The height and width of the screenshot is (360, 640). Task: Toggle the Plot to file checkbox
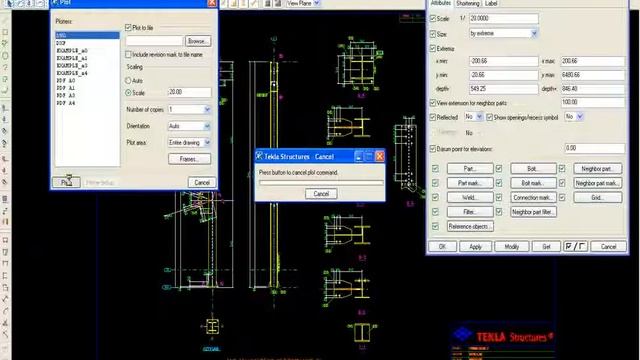click(x=128, y=27)
